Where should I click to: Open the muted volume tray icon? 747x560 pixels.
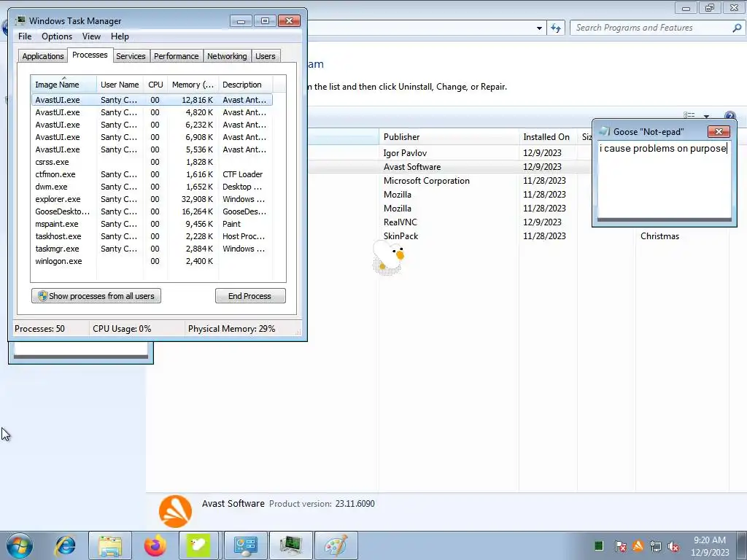click(673, 546)
